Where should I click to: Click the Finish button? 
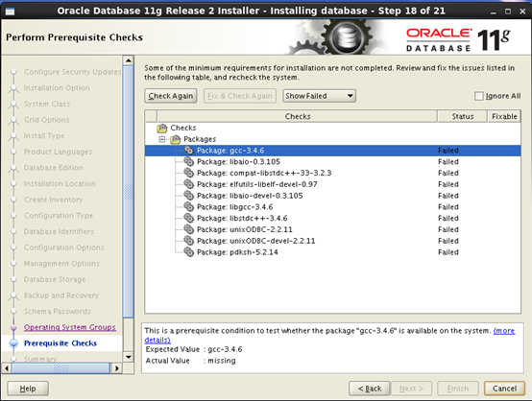click(458, 389)
